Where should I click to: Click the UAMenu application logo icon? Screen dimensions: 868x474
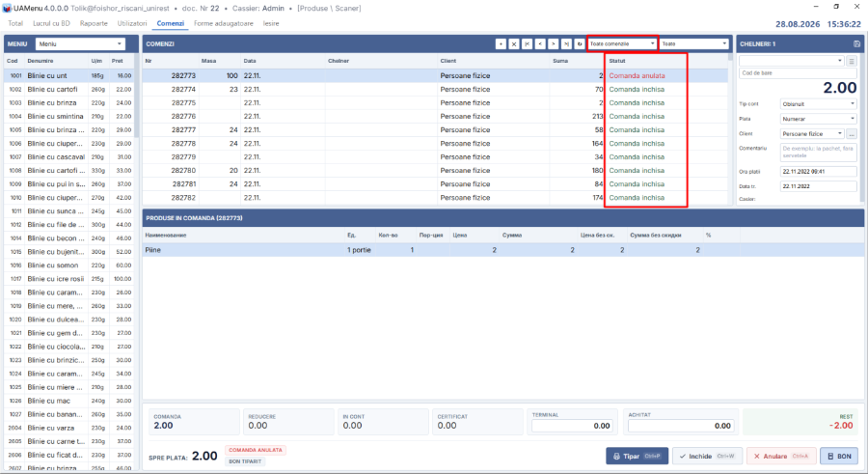coord(7,9)
